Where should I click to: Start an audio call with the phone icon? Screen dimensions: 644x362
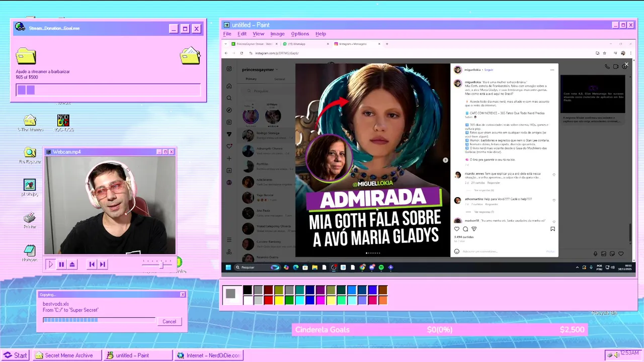point(607,66)
